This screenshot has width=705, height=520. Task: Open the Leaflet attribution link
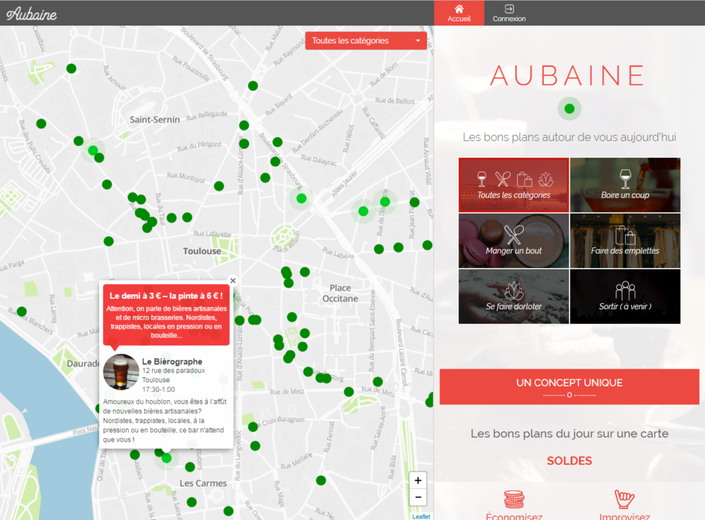tap(422, 516)
